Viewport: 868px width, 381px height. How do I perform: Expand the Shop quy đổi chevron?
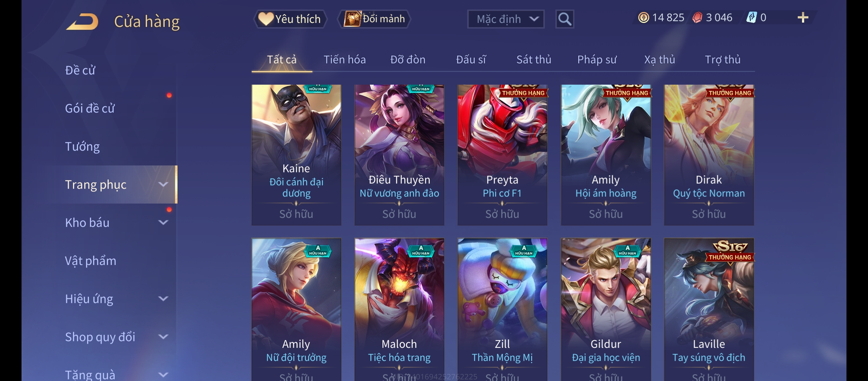163,337
